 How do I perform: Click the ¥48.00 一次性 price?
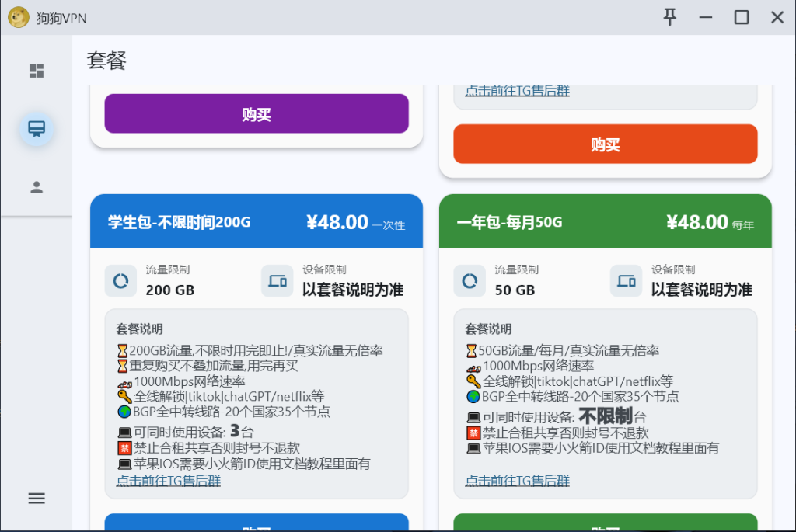356,222
